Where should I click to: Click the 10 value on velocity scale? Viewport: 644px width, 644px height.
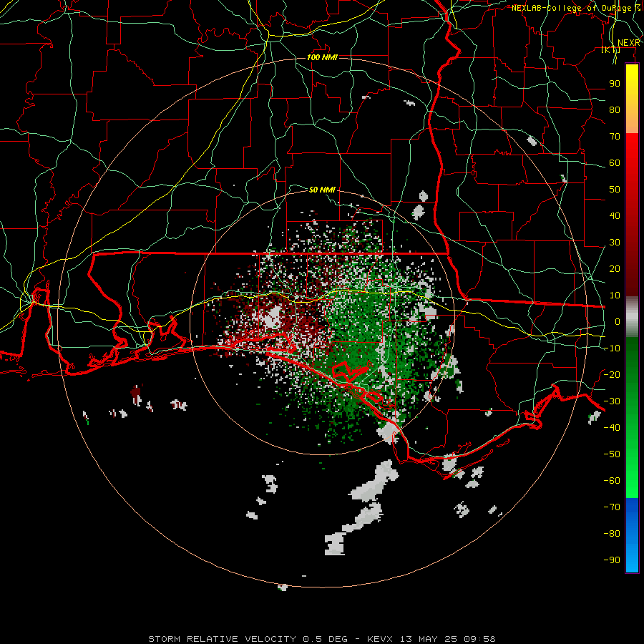pos(615,296)
